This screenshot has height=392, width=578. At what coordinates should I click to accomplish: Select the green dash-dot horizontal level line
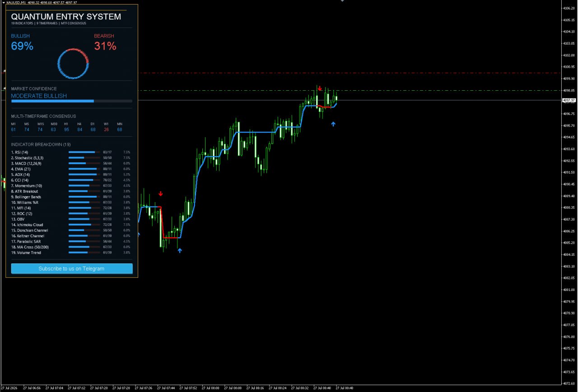pyautogui.click(x=348, y=90)
